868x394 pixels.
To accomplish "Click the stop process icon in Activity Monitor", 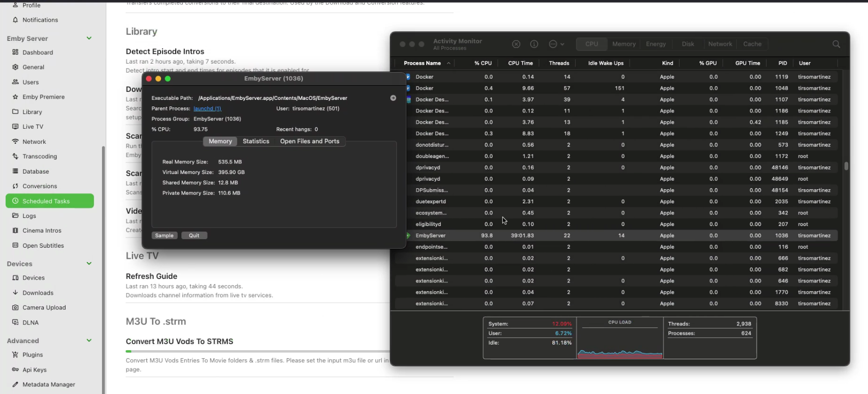I will coord(516,44).
